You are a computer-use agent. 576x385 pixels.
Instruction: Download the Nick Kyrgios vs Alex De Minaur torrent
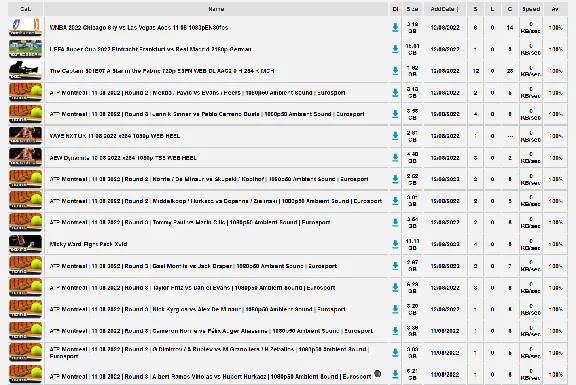click(395, 309)
